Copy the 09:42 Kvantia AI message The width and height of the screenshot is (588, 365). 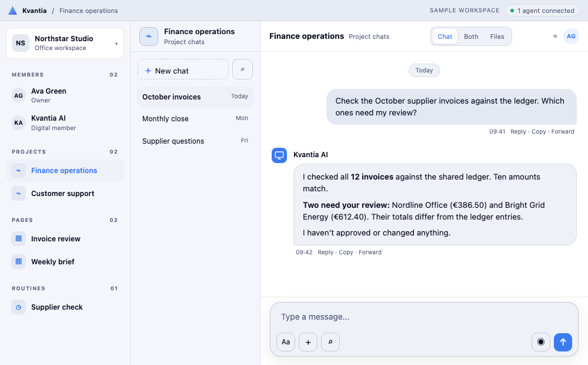click(x=346, y=253)
